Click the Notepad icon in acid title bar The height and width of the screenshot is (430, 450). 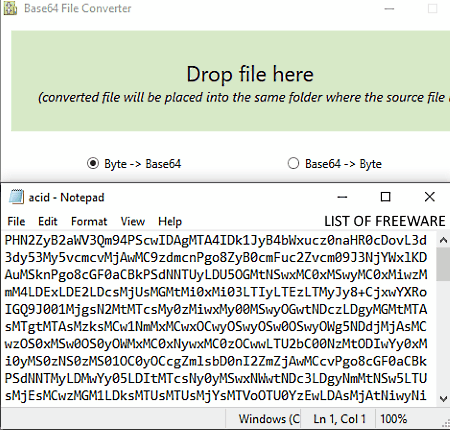click(x=16, y=197)
